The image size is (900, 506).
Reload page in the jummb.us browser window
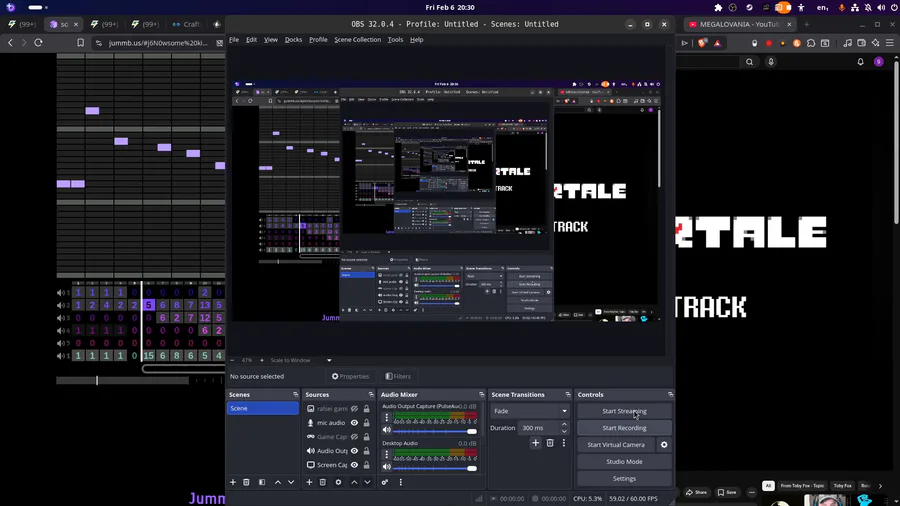click(x=38, y=42)
